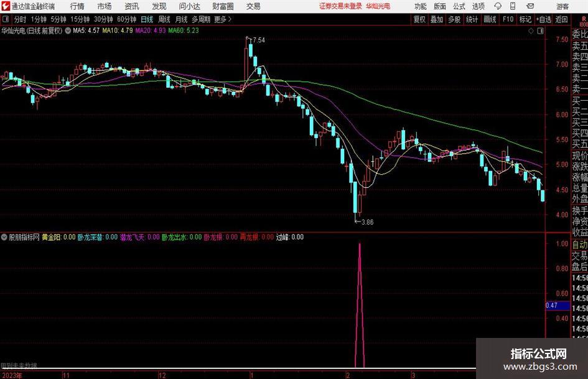Switch to 分时 chart period

(21, 19)
